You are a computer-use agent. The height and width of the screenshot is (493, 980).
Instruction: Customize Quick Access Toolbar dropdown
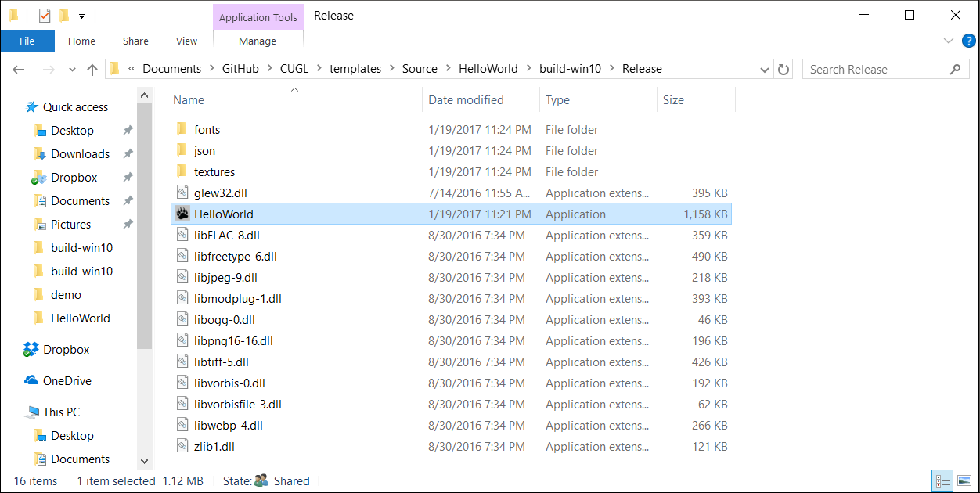81,16
